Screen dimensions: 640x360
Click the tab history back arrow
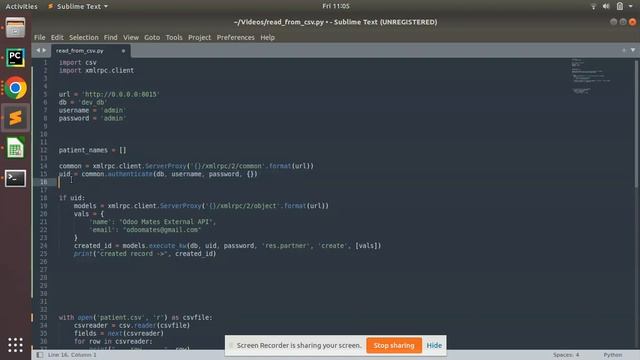[38, 50]
